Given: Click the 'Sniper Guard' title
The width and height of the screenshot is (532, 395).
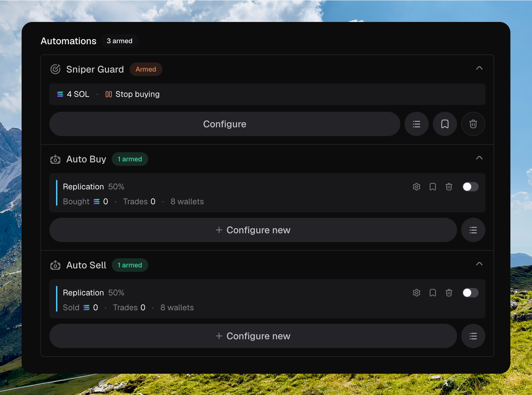Looking at the screenshot, I should [95, 69].
